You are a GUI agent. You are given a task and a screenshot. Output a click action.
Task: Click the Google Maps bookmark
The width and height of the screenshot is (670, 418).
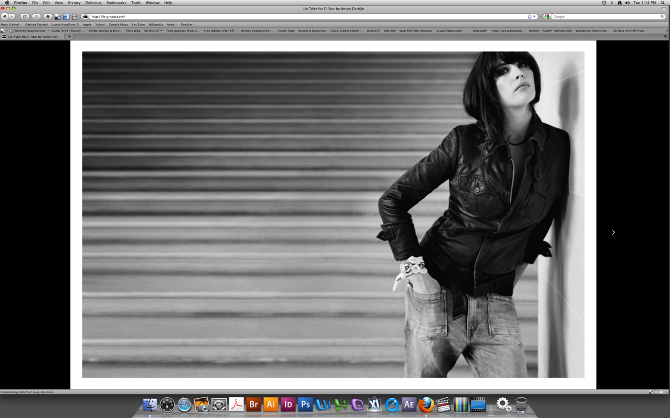point(118,24)
